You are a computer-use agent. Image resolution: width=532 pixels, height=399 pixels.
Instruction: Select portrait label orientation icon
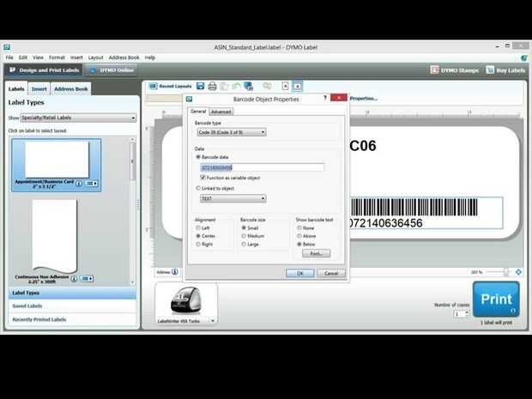pyautogui.click(x=285, y=86)
